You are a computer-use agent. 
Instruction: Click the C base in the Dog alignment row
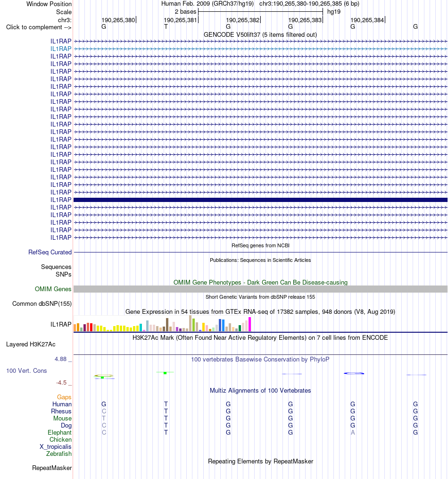pyautogui.click(x=104, y=425)
